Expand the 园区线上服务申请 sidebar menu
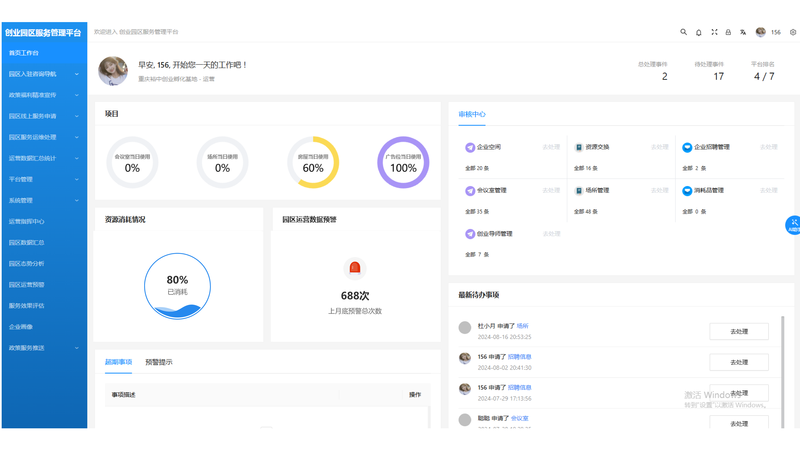 (44, 116)
